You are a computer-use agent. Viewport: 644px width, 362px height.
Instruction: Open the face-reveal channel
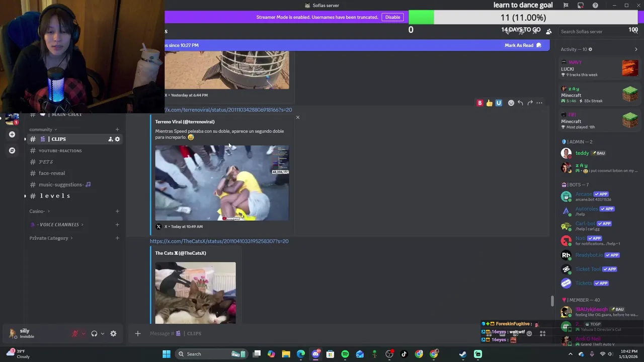pyautogui.click(x=74, y=173)
